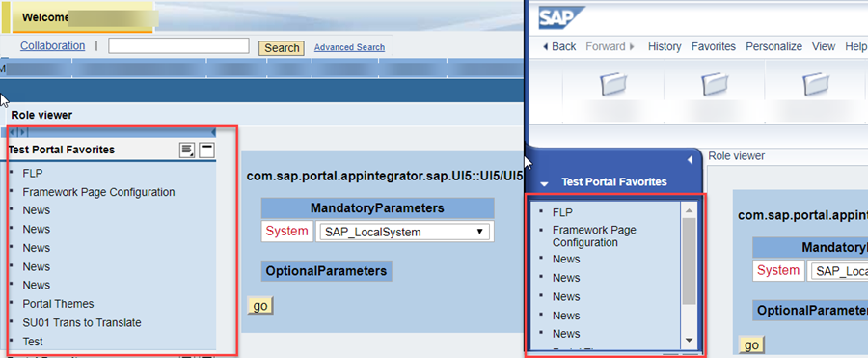Minimize the Test Portal Favorites tray via dash icon
The height and width of the screenshot is (358, 868).
click(x=207, y=150)
